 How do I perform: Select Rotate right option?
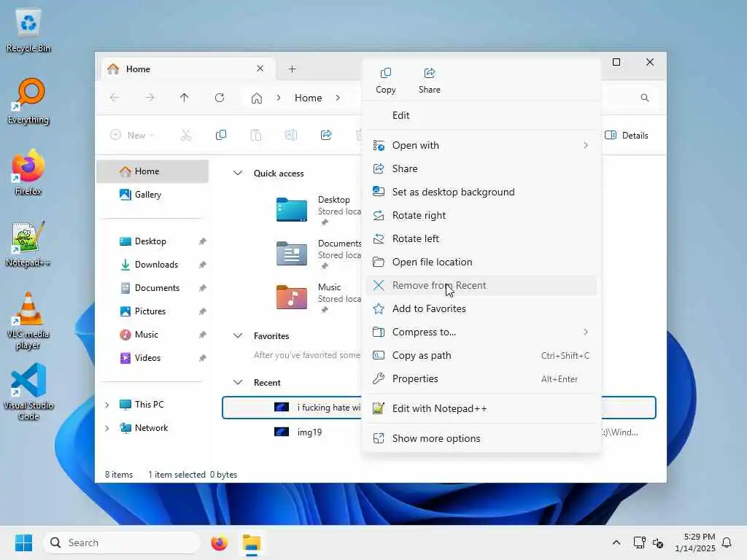[x=481, y=215]
